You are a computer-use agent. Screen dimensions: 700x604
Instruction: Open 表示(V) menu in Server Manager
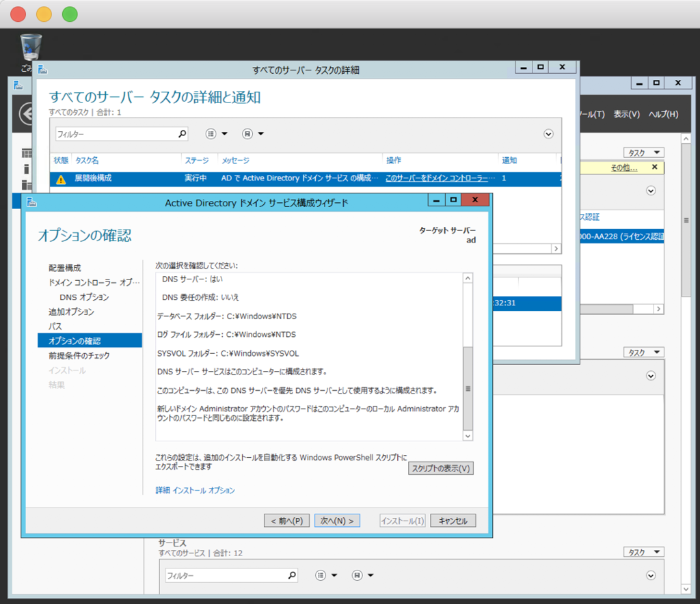(626, 114)
